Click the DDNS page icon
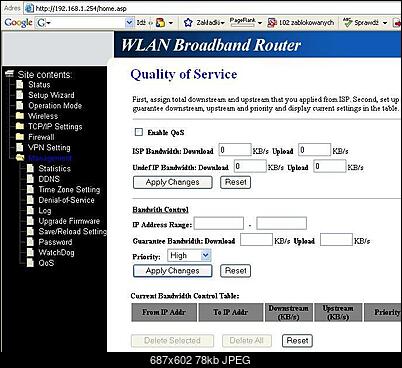This screenshot has height=368, width=402. pyautogui.click(x=30, y=179)
